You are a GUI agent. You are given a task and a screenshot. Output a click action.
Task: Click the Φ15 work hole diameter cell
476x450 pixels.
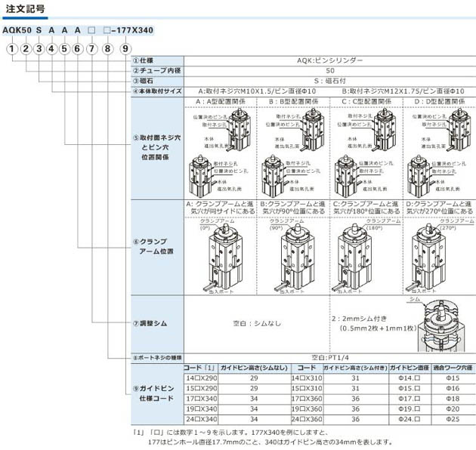point(453,378)
